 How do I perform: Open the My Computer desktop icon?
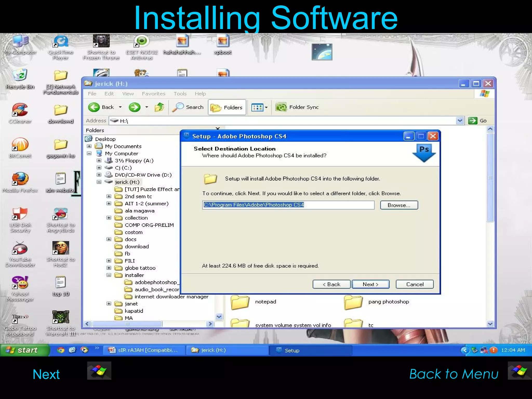(20, 45)
